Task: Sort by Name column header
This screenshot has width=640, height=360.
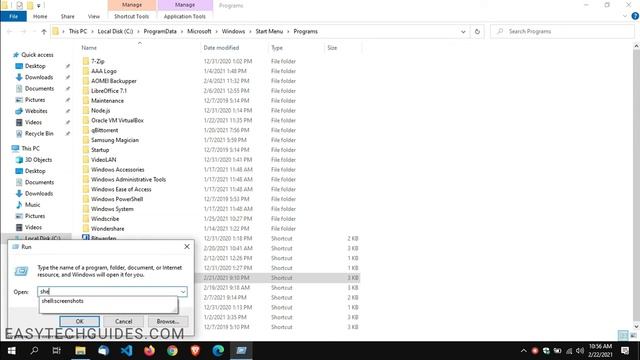Action: pos(89,48)
